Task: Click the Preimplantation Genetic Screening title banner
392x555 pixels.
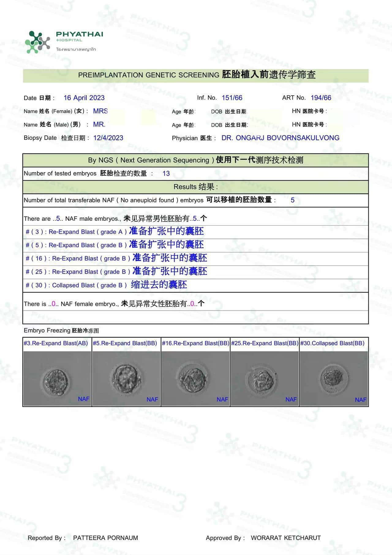Action: pos(196,75)
